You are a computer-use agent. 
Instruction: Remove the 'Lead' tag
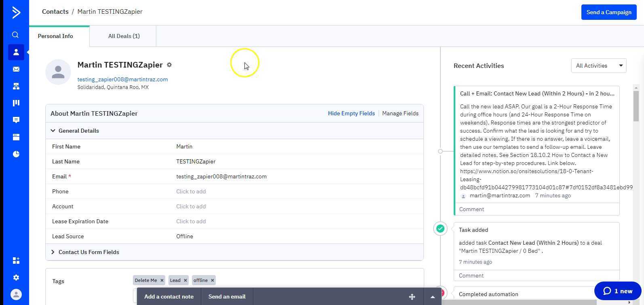[185, 280]
